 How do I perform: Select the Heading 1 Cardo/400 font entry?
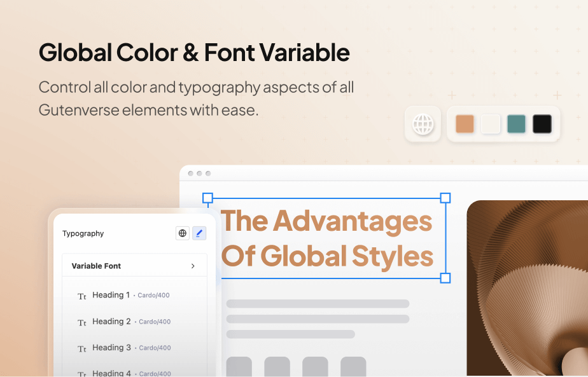pyautogui.click(x=130, y=295)
